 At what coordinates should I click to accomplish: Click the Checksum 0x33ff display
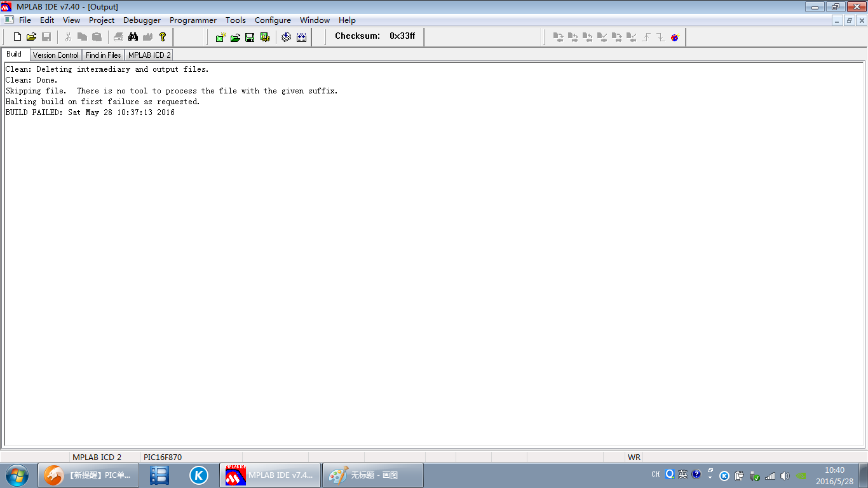(375, 36)
